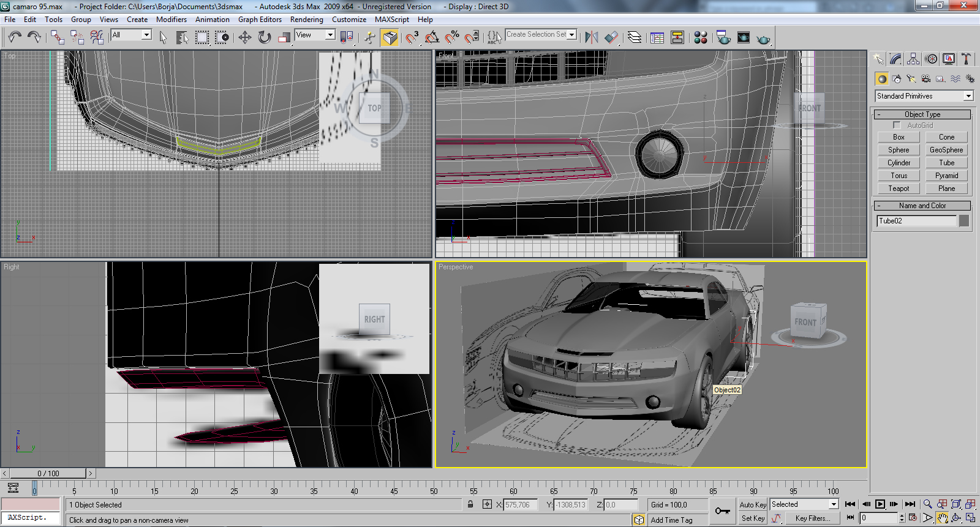Open the Layer Manager icon
Image resolution: width=980 pixels, height=527 pixels.
point(635,38)
